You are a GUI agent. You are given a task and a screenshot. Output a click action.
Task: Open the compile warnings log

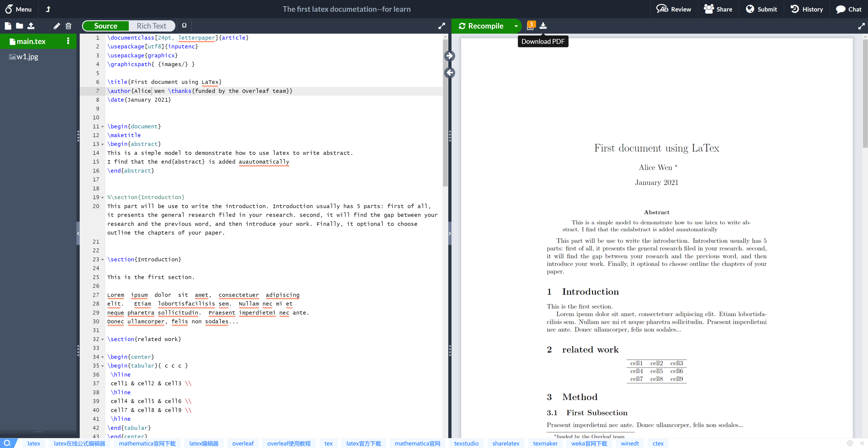point(531,25)
